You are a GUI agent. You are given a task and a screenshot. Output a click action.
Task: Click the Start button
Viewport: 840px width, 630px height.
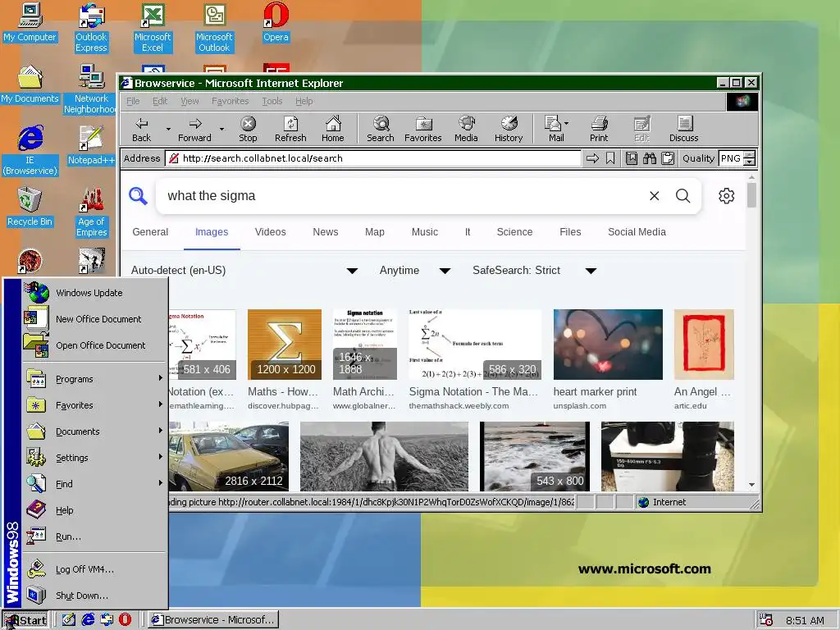[25, 620]
